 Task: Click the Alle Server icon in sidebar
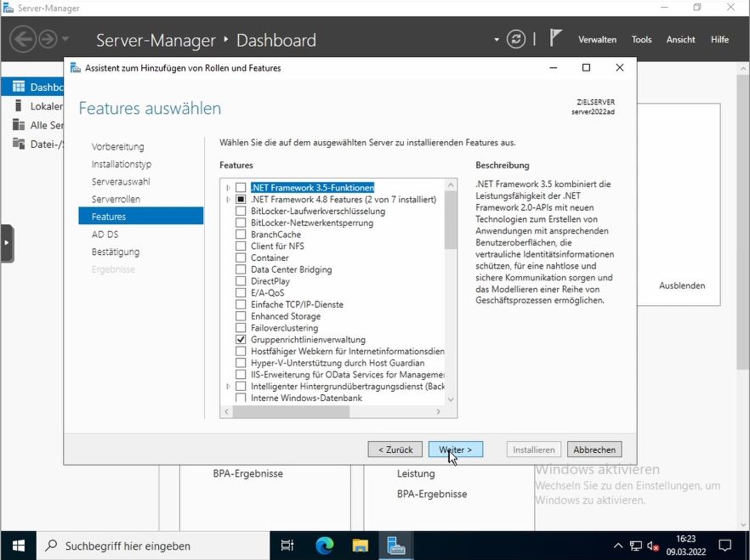pyautogui.click(x=19, y=125)
